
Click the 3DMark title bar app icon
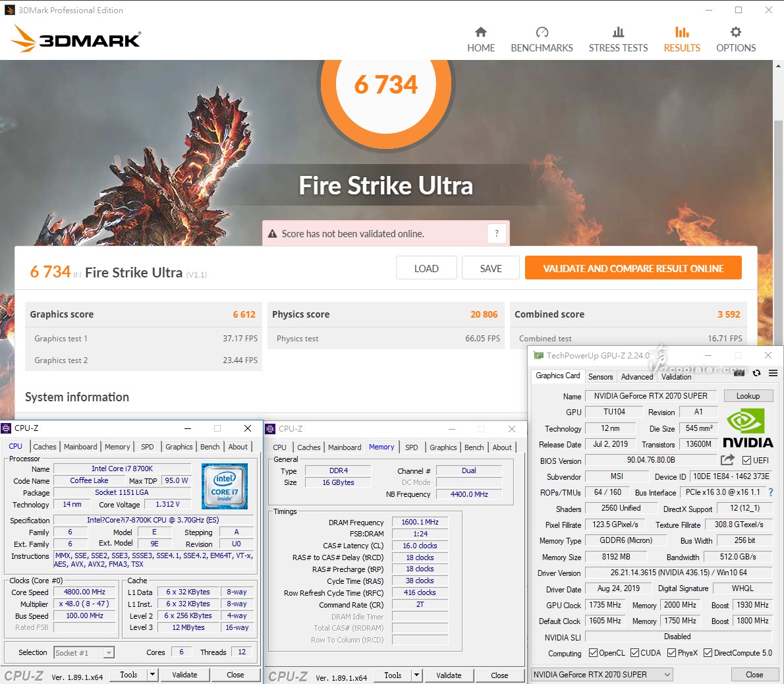pyautogui.click(x=9, y=10)
